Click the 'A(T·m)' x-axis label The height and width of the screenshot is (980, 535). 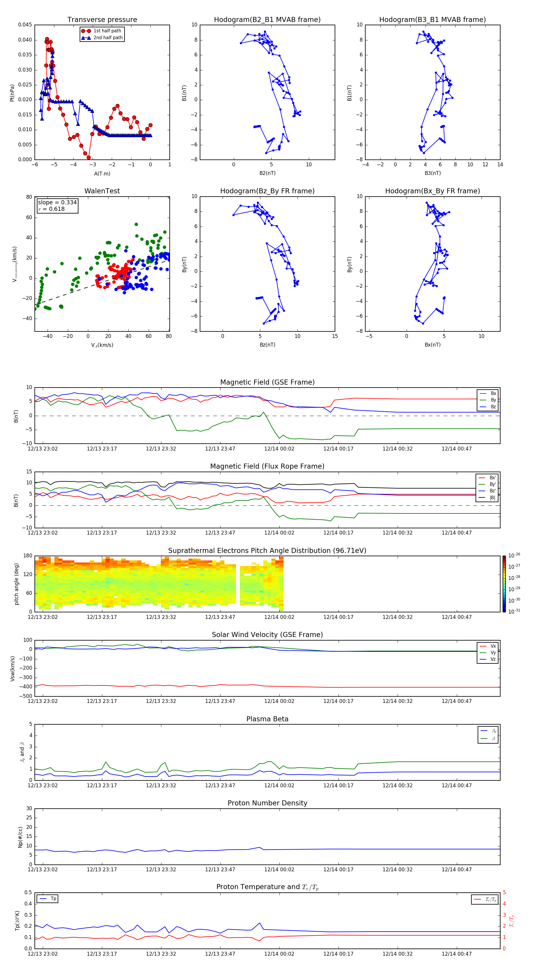pos(102,174)
